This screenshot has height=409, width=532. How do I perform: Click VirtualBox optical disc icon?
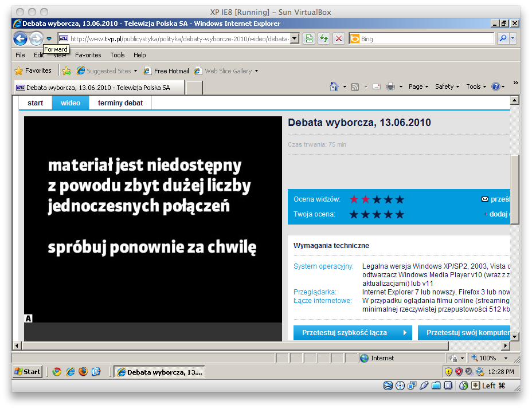[x=400, y=386]
